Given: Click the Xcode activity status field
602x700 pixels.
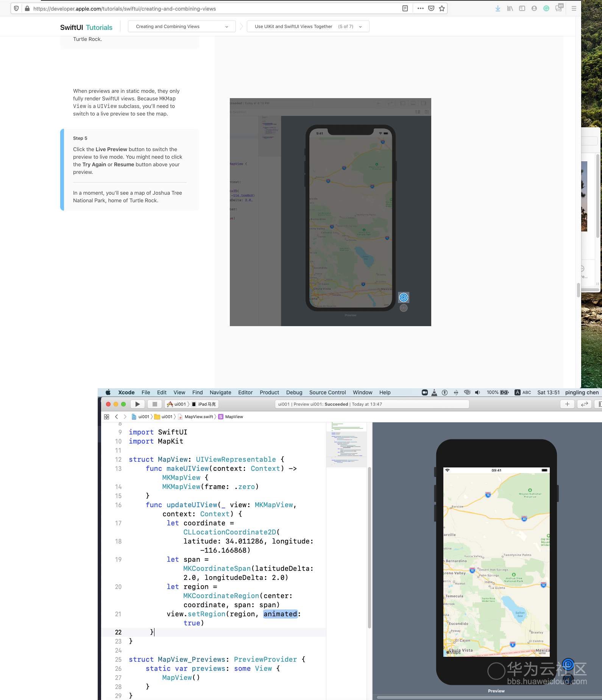Looking at the screenshot, I should pos(372,404).
